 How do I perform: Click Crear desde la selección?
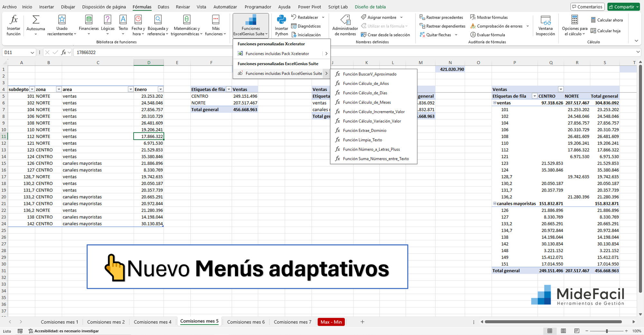pyautogui.click(x=385, y=35)
